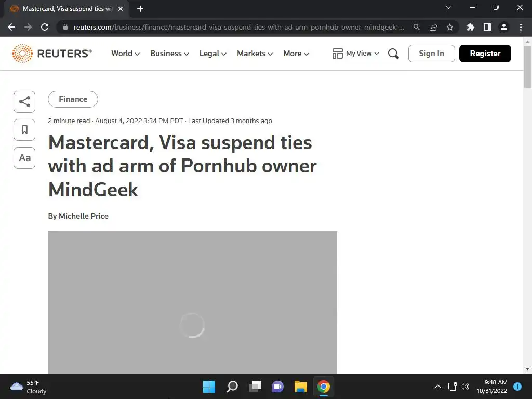532x399 pixels.
Task: Click the date text August 4, 2022
Action: [118, 121]
